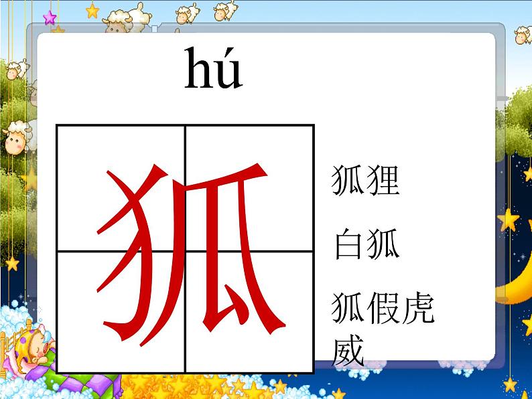Select the large red character 狐
The image size is (532, 399).
(185, 249)
